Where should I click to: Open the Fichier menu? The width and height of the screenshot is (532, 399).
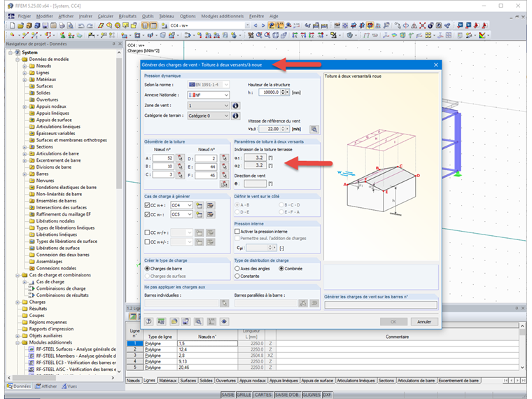24,16
